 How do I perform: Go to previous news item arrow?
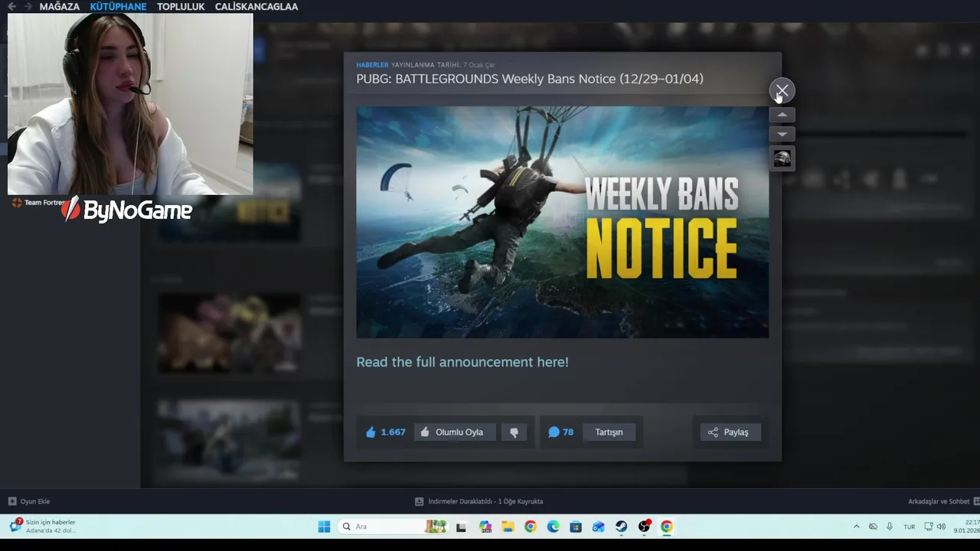[x=782, y=115]
